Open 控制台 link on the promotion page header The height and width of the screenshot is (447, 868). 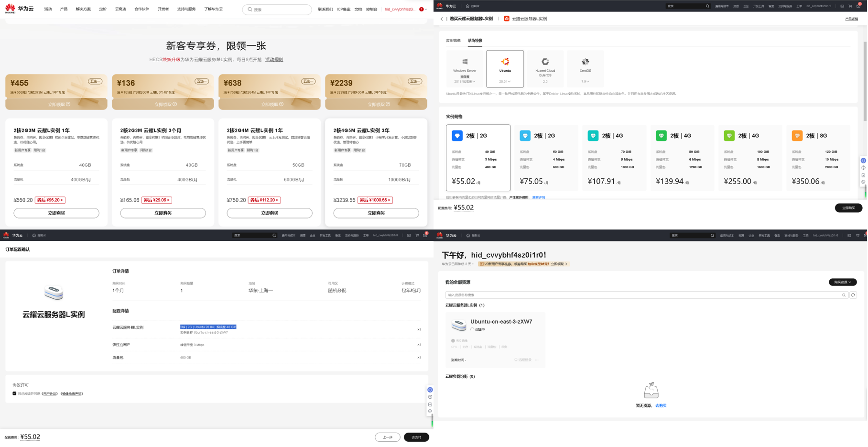point(371,9)
